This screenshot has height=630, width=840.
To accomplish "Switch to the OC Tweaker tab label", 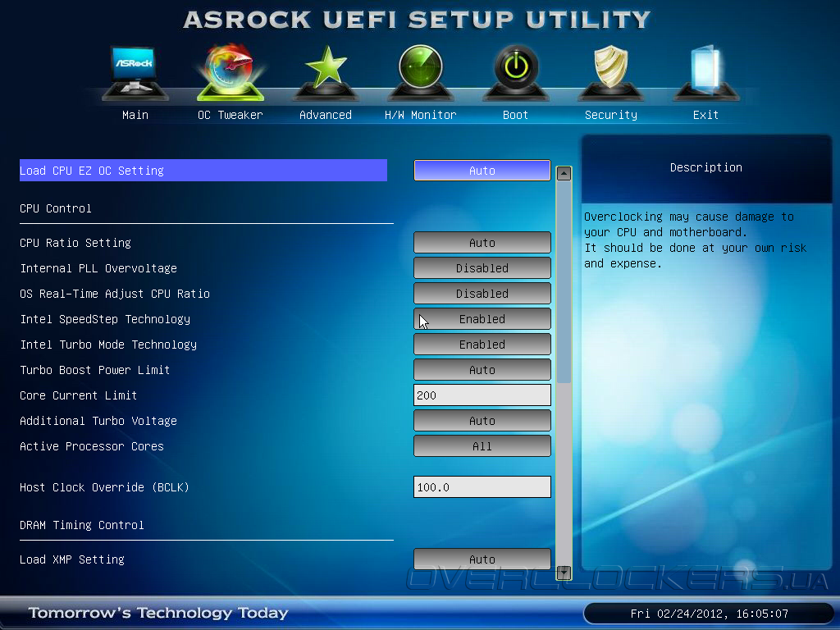I will [231, 115].
